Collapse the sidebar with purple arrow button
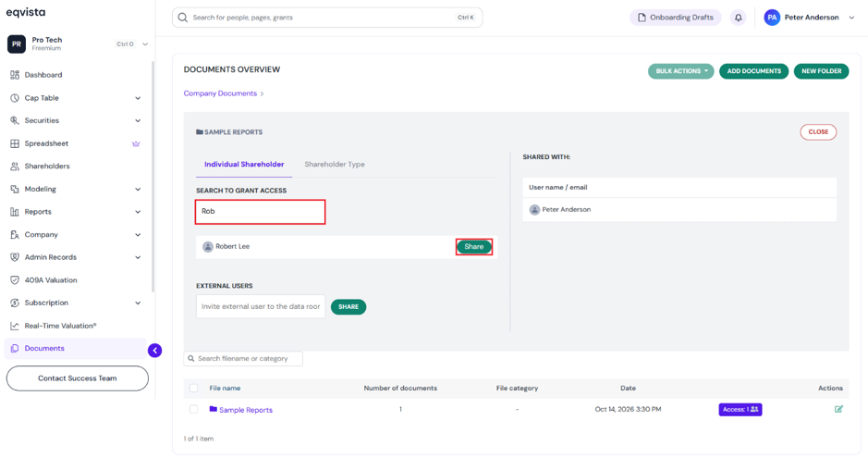The width and height of the screenshot is (868, 458). click(155, 351)
